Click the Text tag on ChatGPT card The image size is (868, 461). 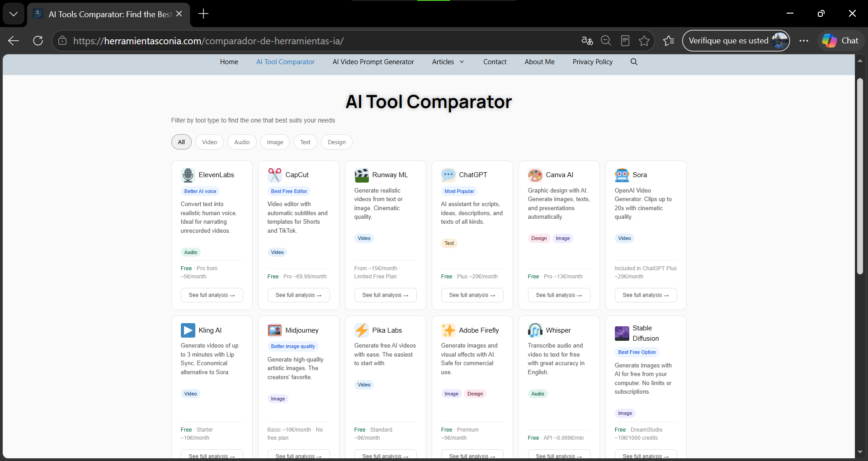pyautogui.click(x=449, y=243)
